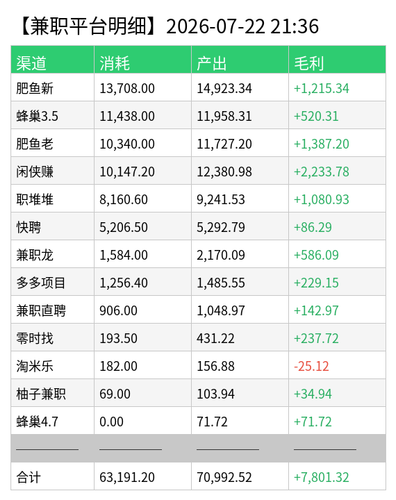This screenshot has width=396, height=500.
Task: Click the 闲侠赚 profit value +2,233.78
Action: click(x=321, y=172)
